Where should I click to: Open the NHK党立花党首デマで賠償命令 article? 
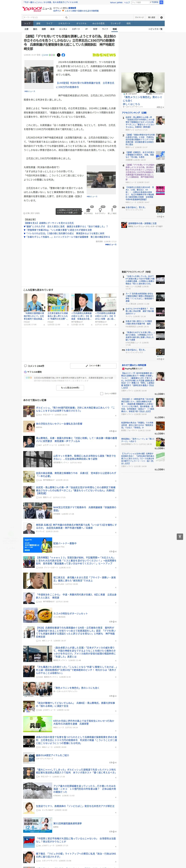84,509
